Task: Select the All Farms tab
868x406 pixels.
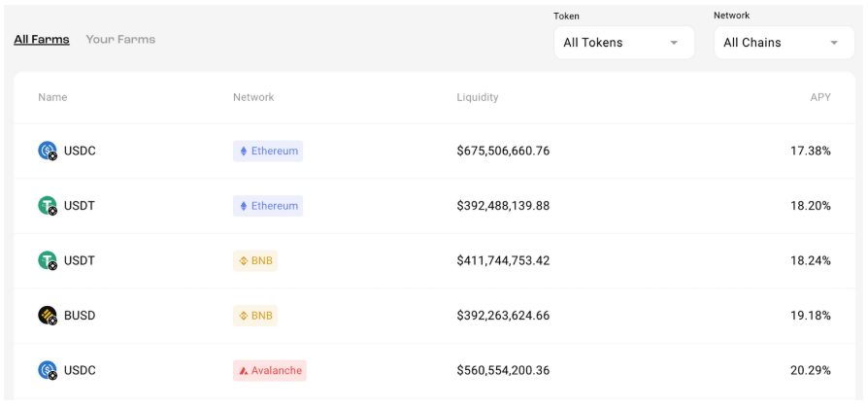Action: [42, 39]
